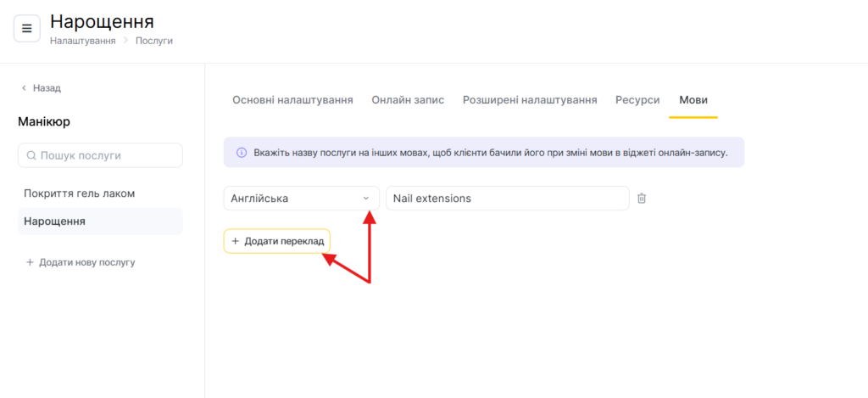Open the Онлайн запис tab
The image size is (868, 398).
pos(408,99)
